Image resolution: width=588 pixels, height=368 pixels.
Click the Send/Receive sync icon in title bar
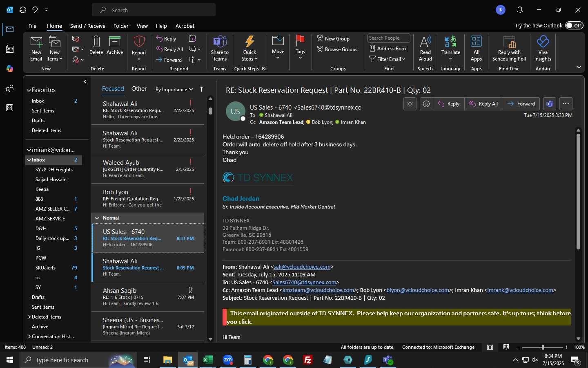tap(23, 10)
